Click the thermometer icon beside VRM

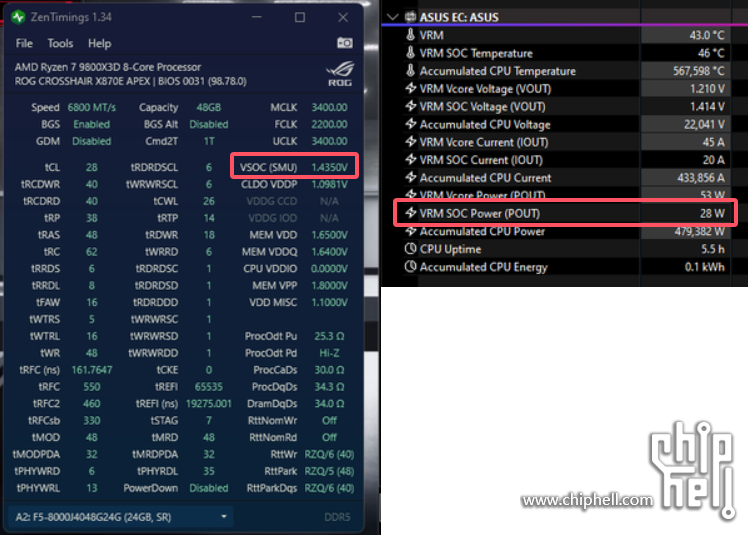410,35
